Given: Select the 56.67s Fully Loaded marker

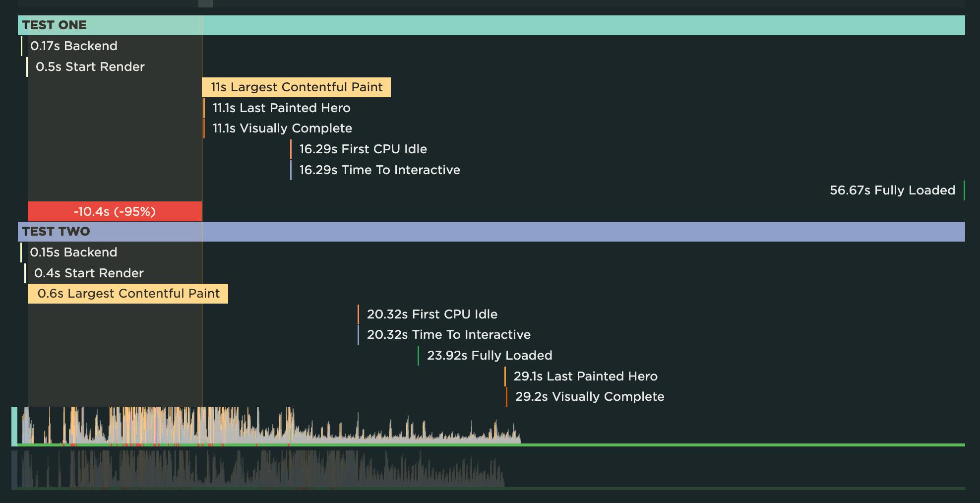Looking at the screenshot, I should pyautogui.click(x=892, y=190).
